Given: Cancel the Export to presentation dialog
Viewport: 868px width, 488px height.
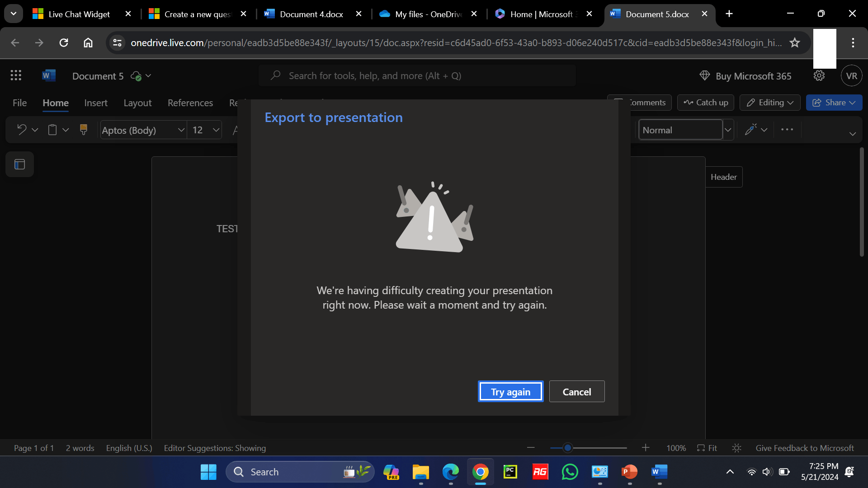Looking at the screenshot, I should [x=576, y=392].
